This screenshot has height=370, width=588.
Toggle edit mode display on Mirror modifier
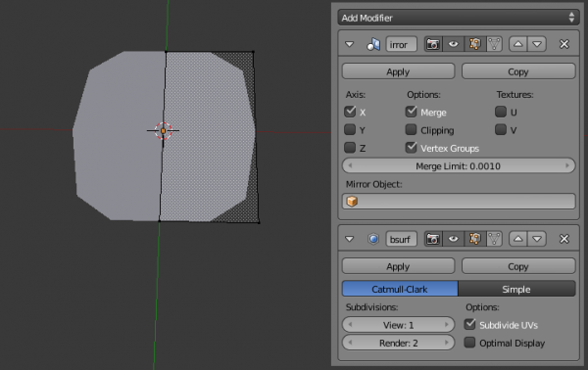pos(474,44)
